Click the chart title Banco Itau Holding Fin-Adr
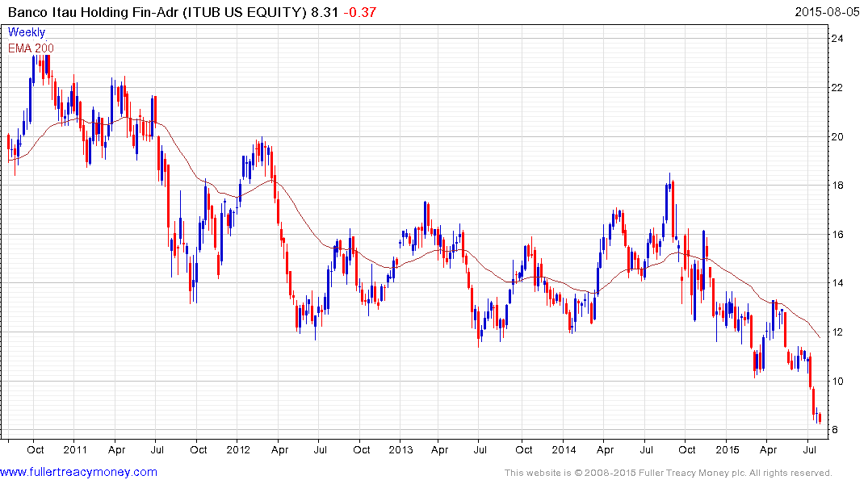The width and height of the screenshot is (868, 484). 94,12
